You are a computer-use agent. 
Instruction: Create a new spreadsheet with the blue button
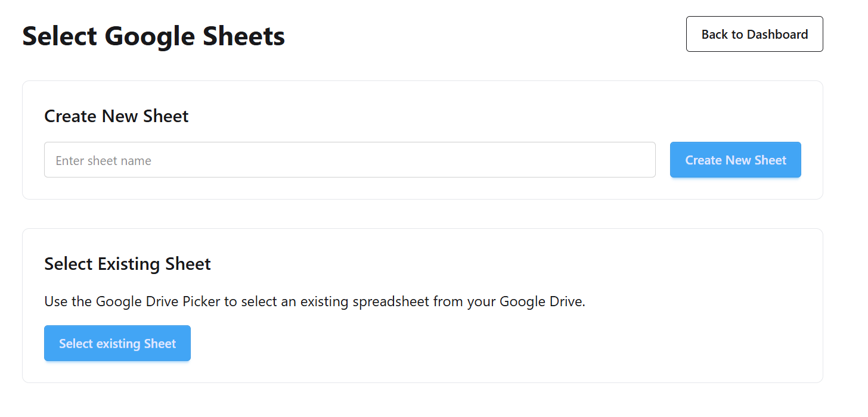point(735,160)
